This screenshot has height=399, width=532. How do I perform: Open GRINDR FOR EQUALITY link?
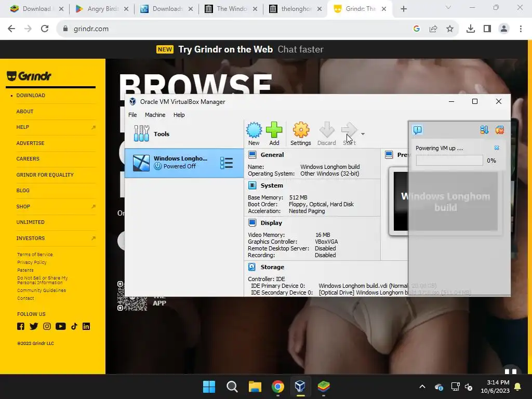pos(45,175)
